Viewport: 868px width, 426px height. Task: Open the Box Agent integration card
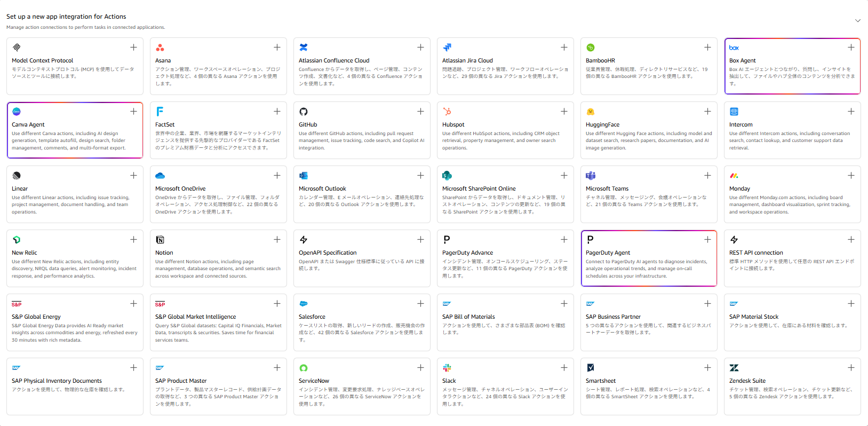click(792, 66)
